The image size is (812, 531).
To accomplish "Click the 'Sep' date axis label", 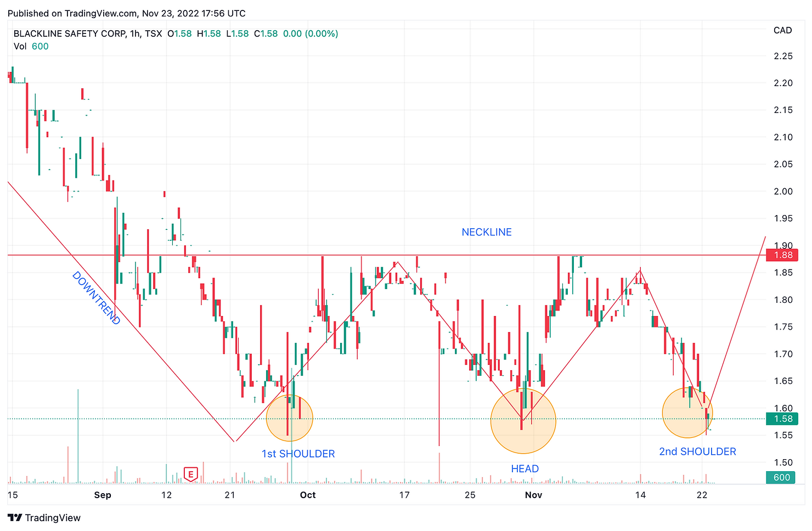I will [103, 495].
